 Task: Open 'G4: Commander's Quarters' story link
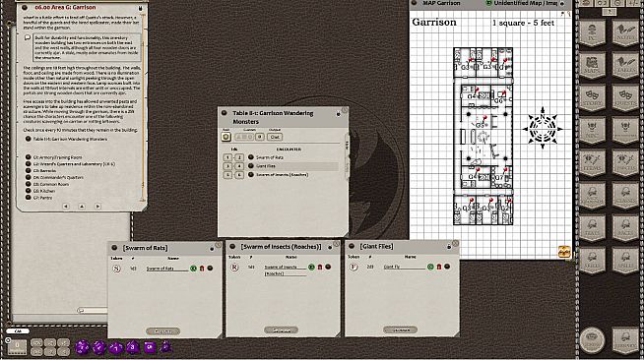[29, 177]
